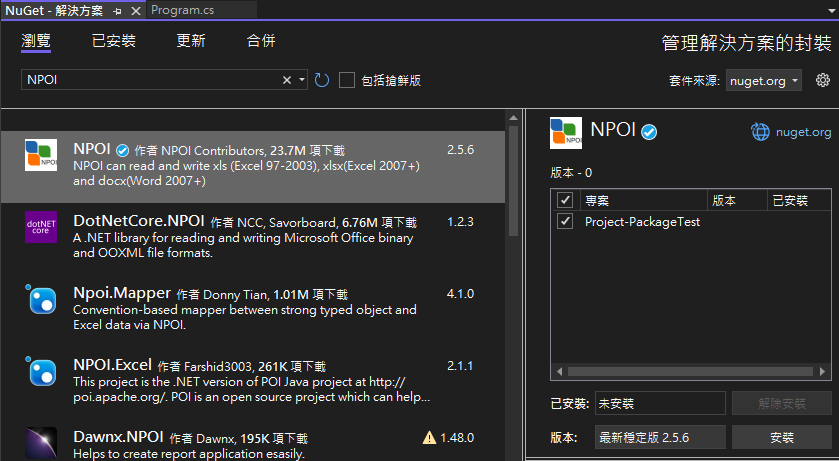Switch to the 合併 consolidate tab
The width and height of the screenshot is (839, 461).
tap(261, 41)
